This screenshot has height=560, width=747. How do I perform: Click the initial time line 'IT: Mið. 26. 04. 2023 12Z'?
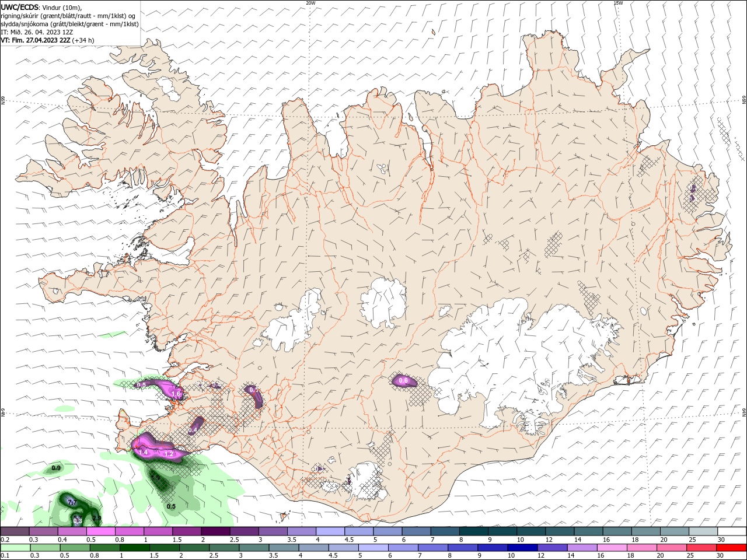pos(37,32)
